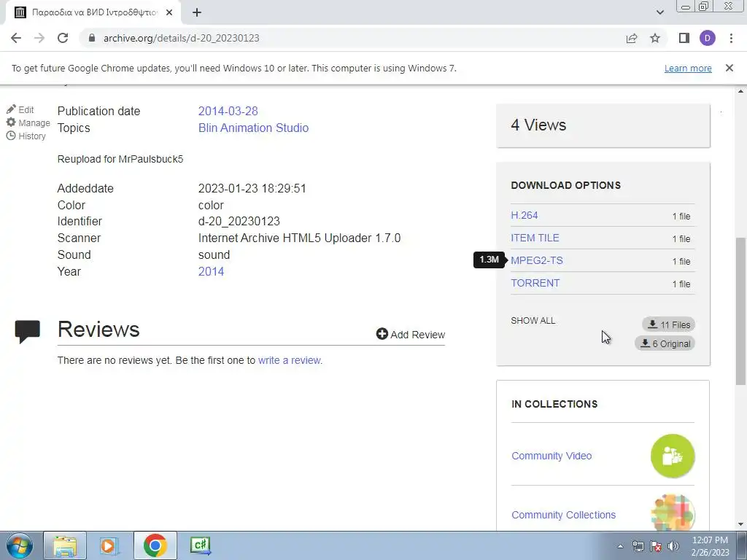The width and height of the screenshot is (747, 560).
Task: Click identifier text d-20_20230123
Action: pos(239,222)
